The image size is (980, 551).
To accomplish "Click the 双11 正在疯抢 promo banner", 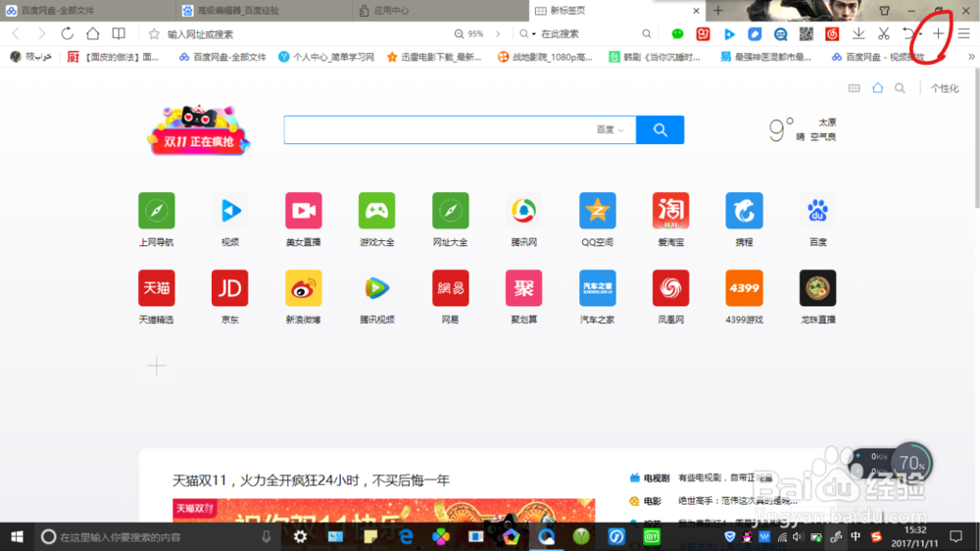I will 199,130.
